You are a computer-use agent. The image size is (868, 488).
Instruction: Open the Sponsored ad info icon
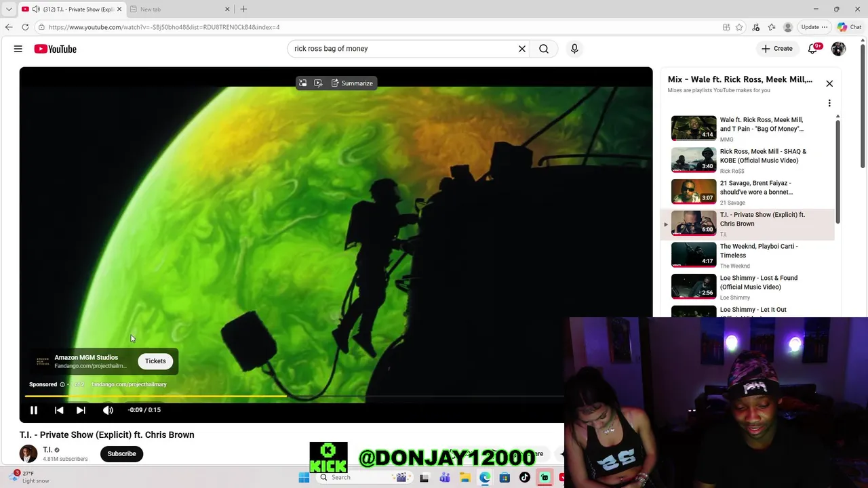(62, 385)
